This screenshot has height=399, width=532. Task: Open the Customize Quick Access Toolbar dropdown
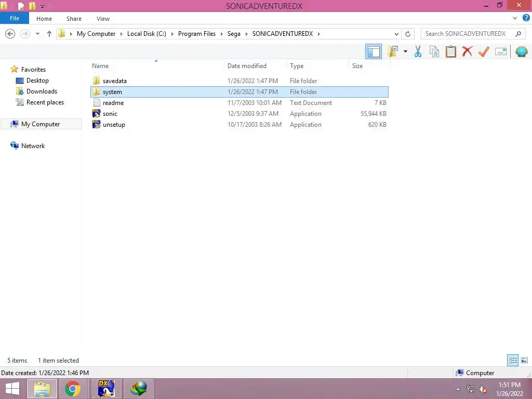[x=43, y=6]
